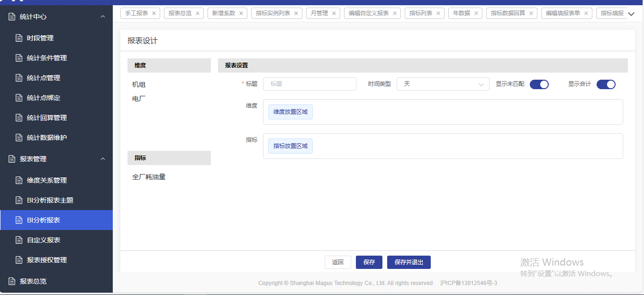
Task: Click the icon next to 报表总览 sidebar item
Action: coord(12,281)
